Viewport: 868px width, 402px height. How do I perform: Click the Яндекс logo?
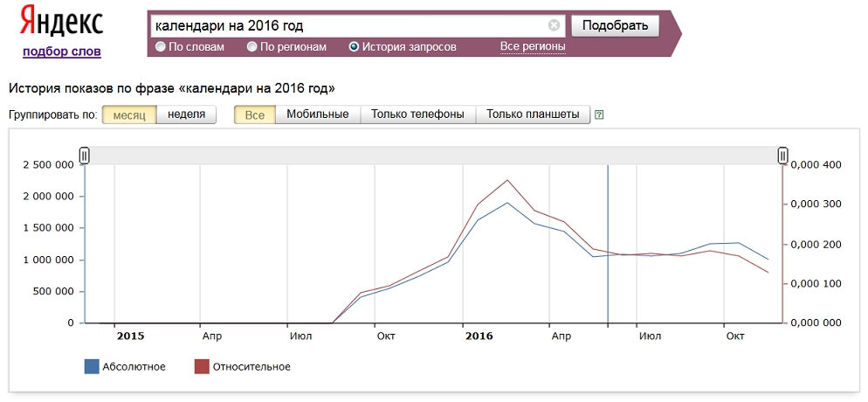(x=61, y=23)
